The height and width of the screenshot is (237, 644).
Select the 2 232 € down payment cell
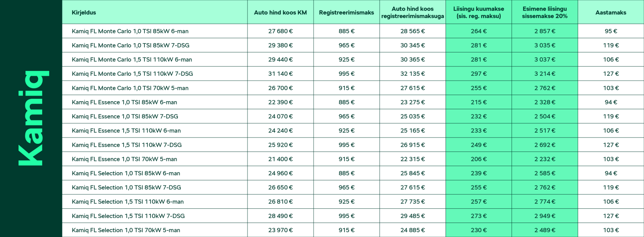click(x=545, y=159)
